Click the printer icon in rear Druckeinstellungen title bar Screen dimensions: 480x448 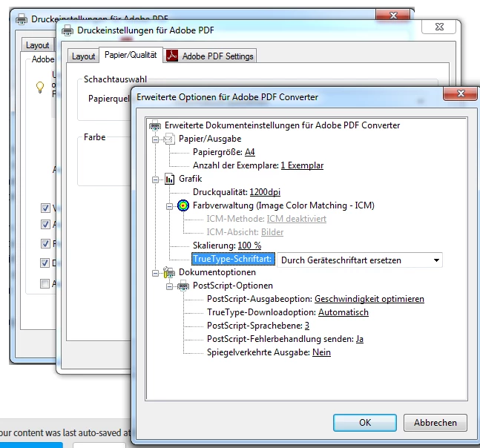pos(22,19)
